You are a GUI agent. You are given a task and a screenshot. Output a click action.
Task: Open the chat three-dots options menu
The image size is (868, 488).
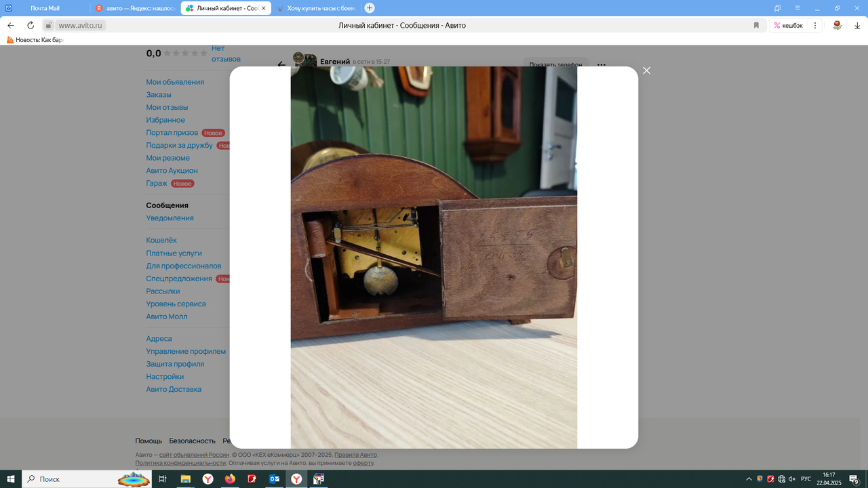(601, 65)
